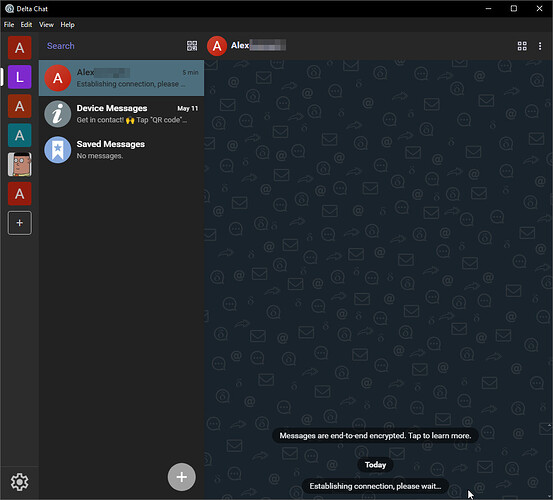Click the add account plus button
The width and height of the screenshot is (553, 500).
click(x=20, y=223)
